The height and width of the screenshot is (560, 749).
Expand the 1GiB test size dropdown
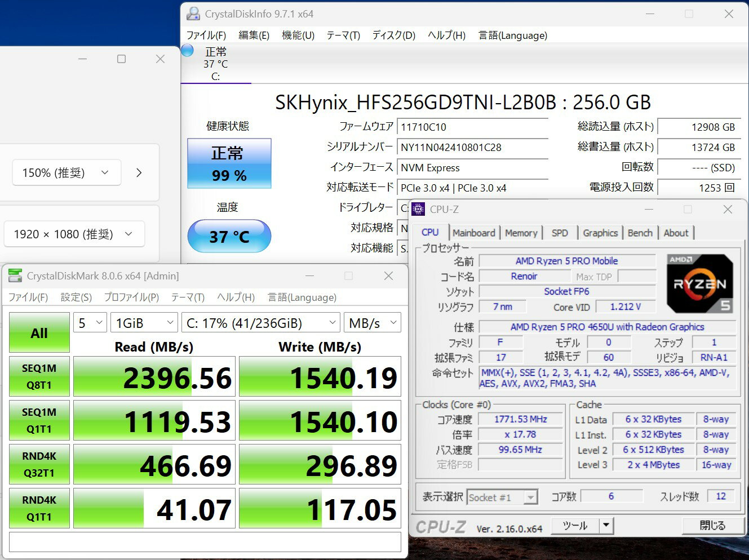point(144,323)
